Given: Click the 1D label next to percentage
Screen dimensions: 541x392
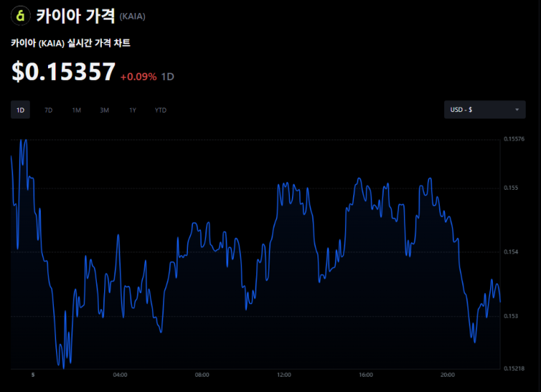Looking at the screenshot, I should click(x=167, y=76).
